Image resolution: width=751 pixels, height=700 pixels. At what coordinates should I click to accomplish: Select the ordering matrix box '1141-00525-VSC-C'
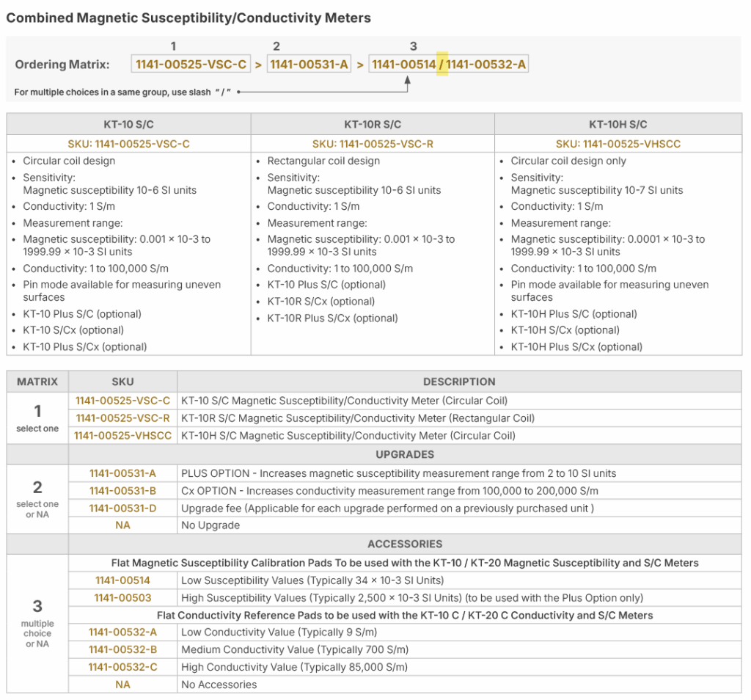[x=191, y=64]
